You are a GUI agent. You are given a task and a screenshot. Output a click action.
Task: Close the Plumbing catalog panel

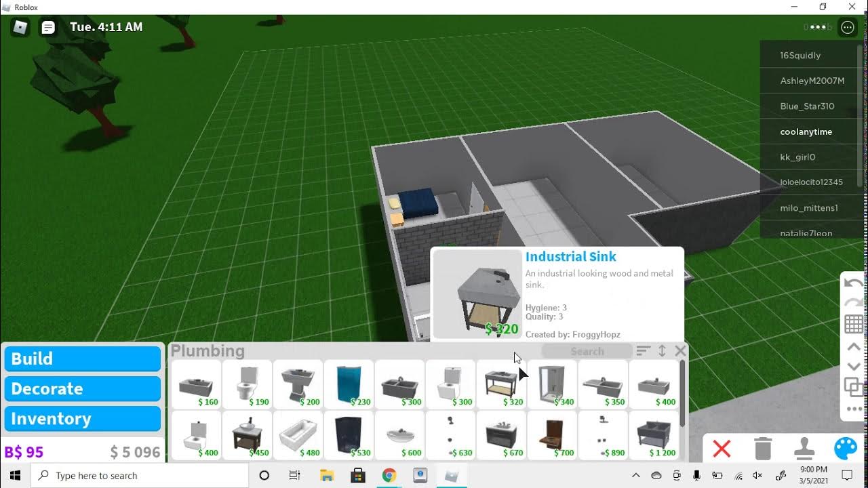(680, 350)
